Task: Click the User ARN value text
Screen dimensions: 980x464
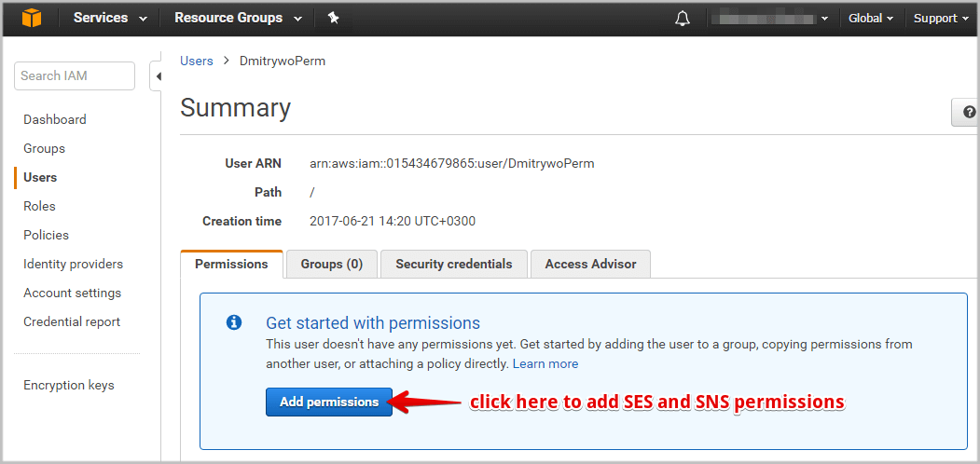Action: [x=452, y=164]
